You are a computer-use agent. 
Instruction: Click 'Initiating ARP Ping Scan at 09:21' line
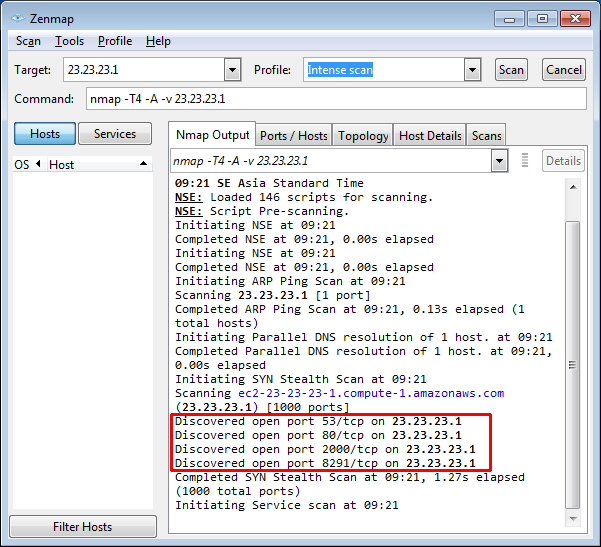tap(290, 281)
